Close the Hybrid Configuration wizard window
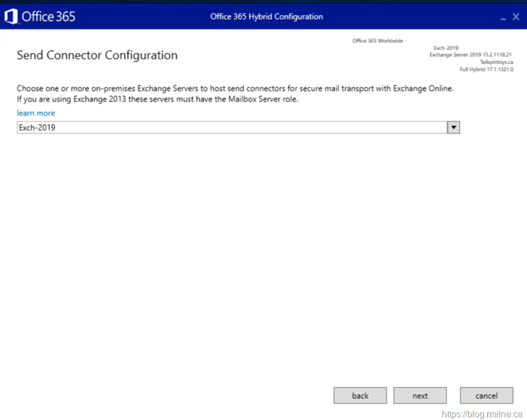 [516, 17]
